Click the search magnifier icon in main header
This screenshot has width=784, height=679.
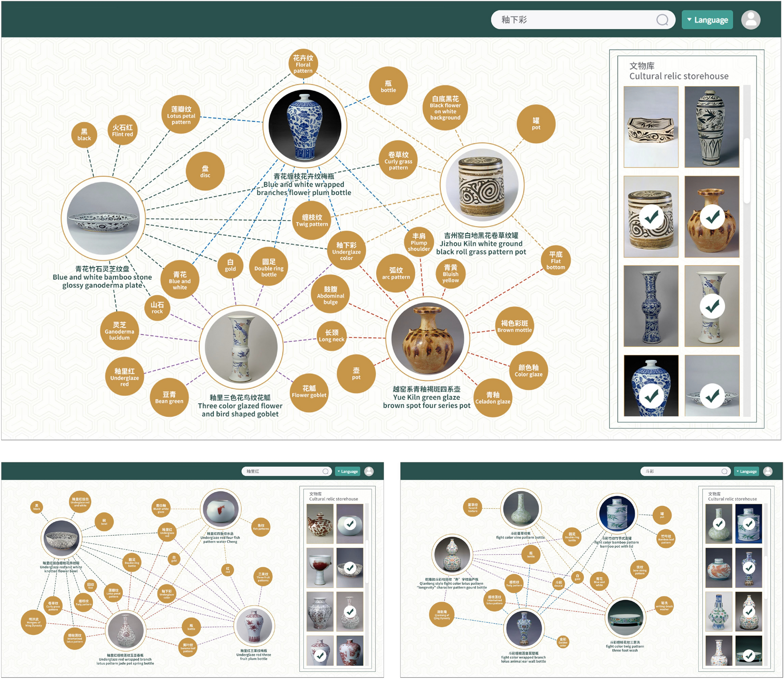[662, 20]
